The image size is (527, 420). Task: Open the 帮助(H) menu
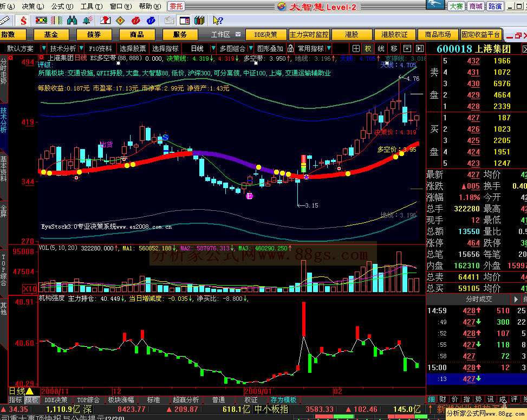click(x=150, y=7)
